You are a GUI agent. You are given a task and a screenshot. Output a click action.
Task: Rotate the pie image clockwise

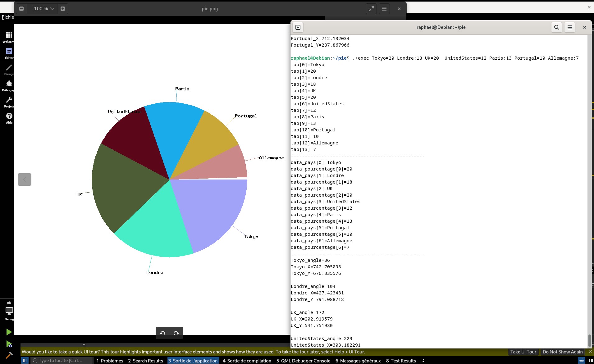pyautogui.click(x=176, y=333)
